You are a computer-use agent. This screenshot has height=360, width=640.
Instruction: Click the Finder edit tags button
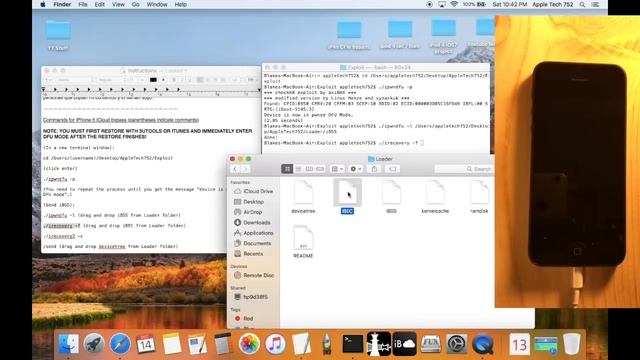(392, 169)
